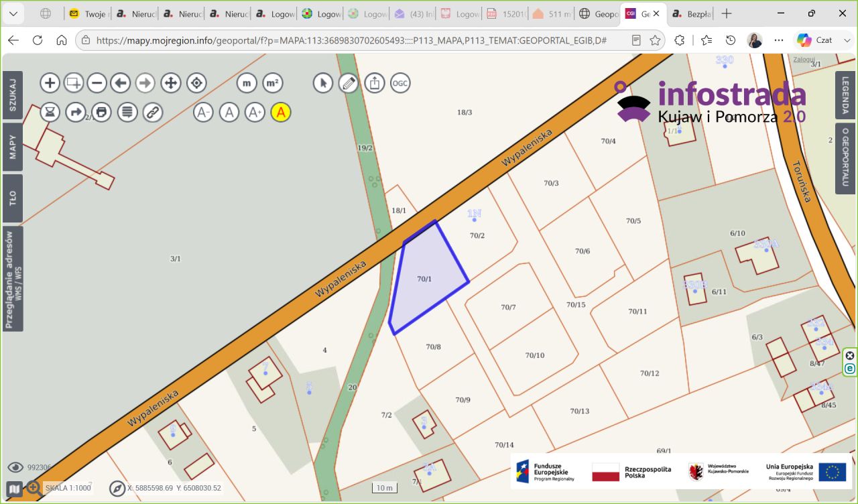Open the favorites list icon
Image resolution: width=858 pixels, height=504 pixels.
click(x=706, y=40)
